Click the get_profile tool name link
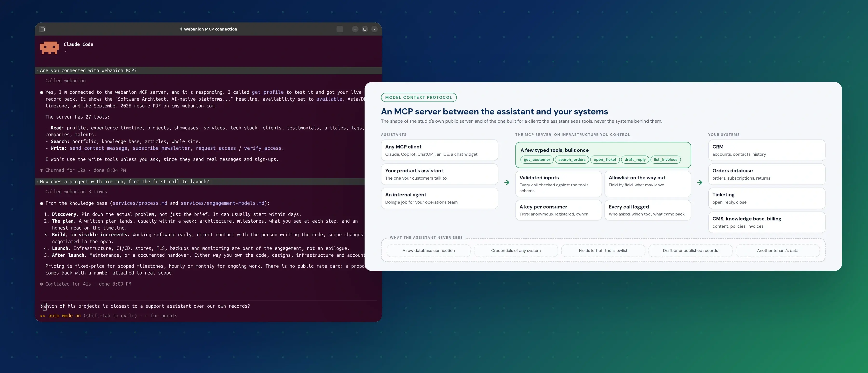 coord(268,92)
